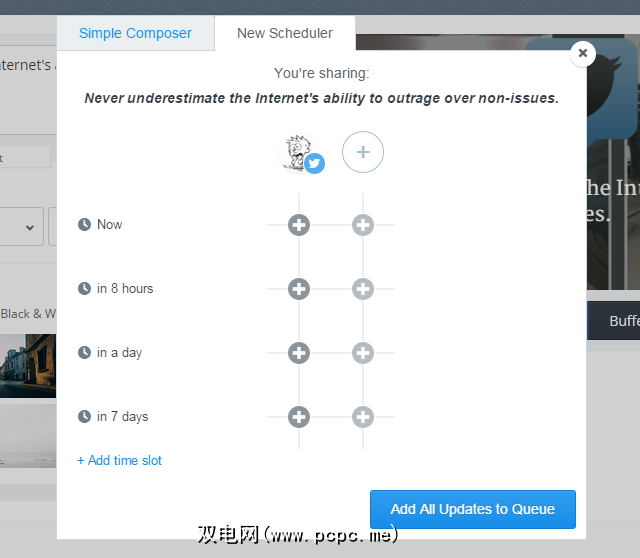This screenshot has width=640, height=558.
Task: Select the New Scheduler tab
Action: [x=284, y=33]
